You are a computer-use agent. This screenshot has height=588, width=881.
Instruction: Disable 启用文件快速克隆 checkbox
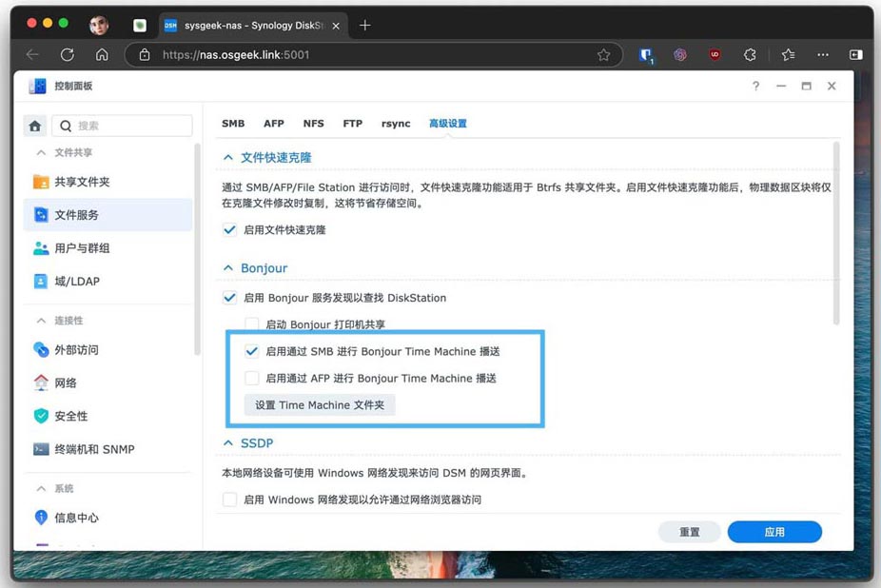(x=229, y=230)
